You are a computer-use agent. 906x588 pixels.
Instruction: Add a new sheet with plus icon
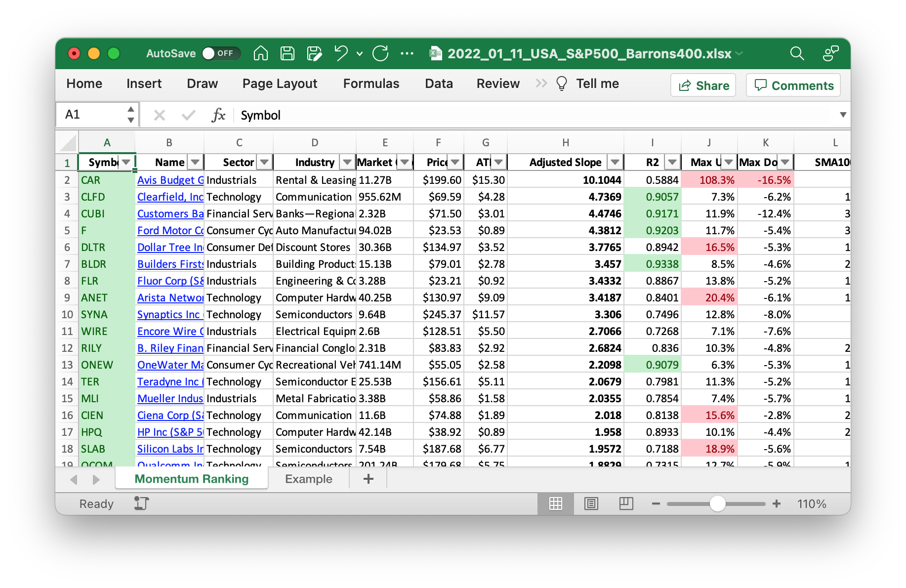[x=368, y=479]
